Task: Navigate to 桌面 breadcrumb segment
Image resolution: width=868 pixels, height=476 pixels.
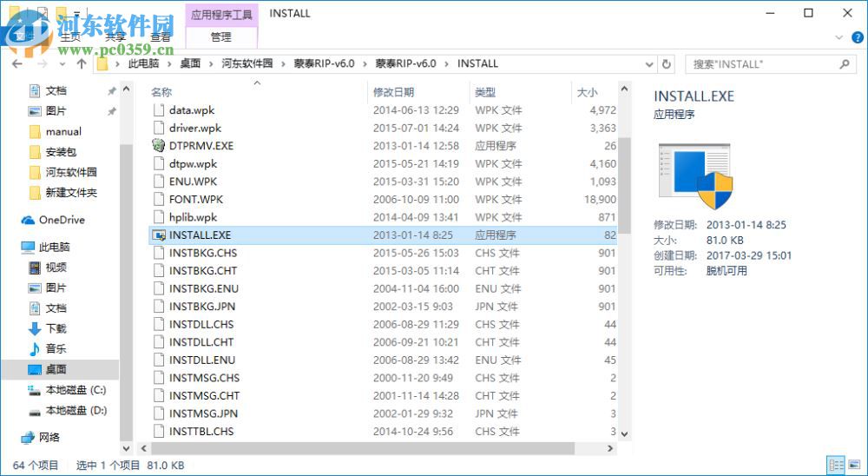Action: pos(190,63)
